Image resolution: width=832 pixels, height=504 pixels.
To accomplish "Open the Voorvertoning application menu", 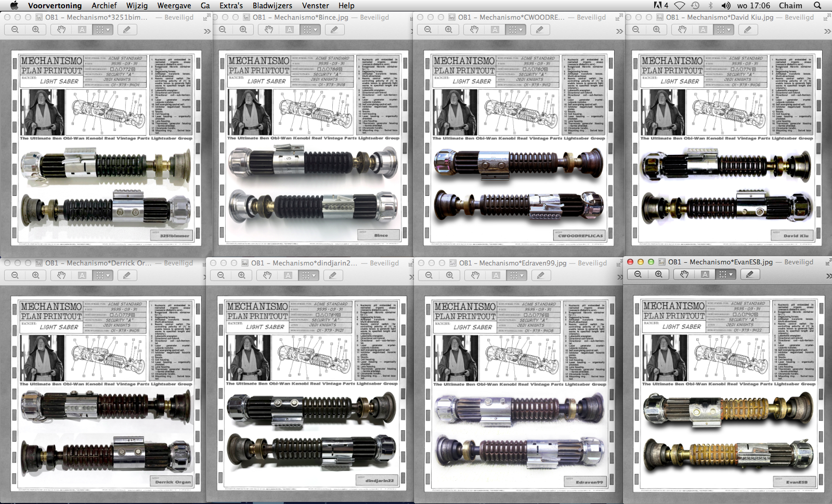I will [x=55, y=6].
